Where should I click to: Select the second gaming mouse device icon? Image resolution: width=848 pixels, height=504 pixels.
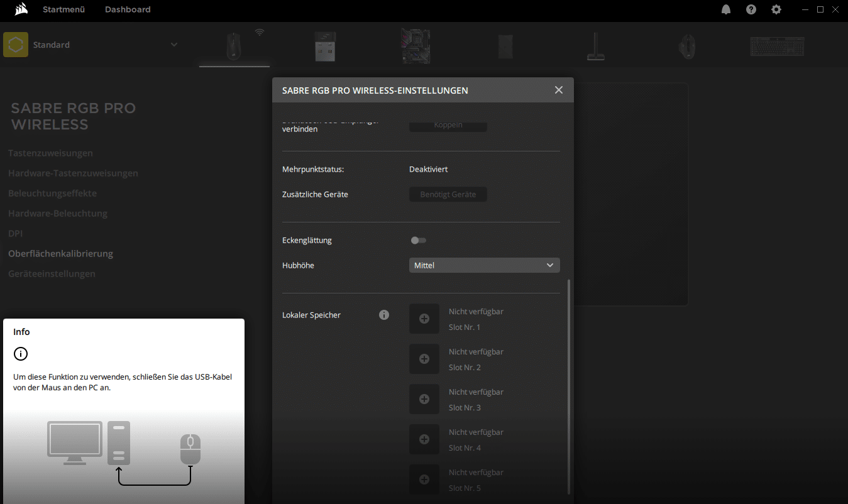687,47
